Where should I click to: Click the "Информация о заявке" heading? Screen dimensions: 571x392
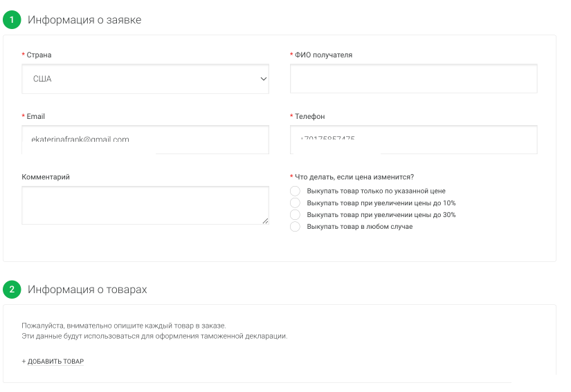84,19
